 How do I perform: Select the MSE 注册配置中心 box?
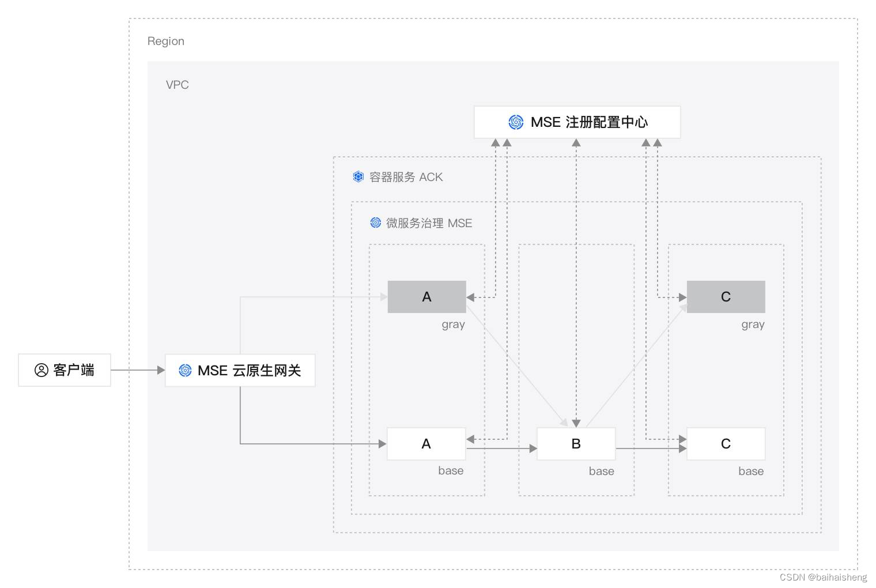pos(577,122)
